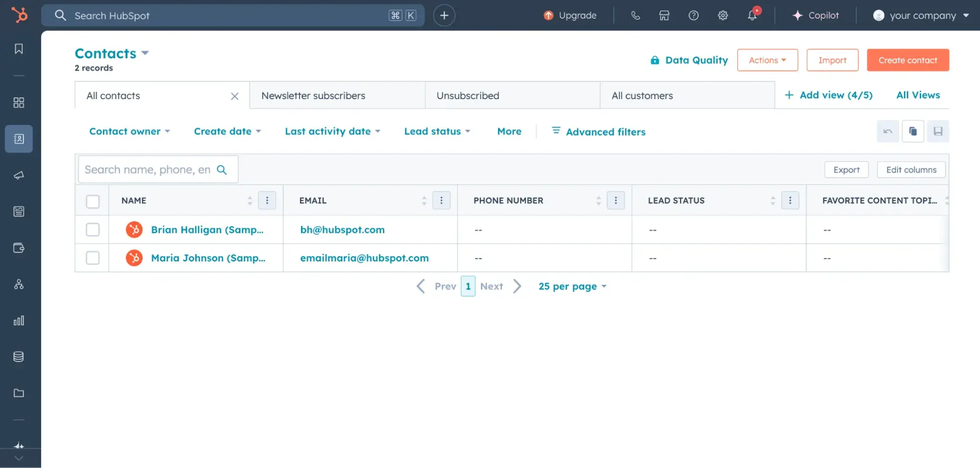
Task: Click the HubSpot sprocket logo
Action: [x=20, y=15]
